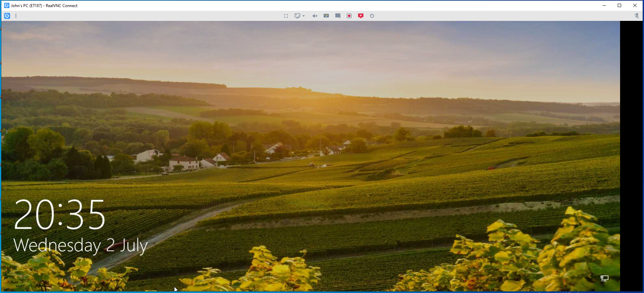Maximize the RealVNC Connect window
The width and height of the screenshot is (644, 293).
click(x=619, y=5)
